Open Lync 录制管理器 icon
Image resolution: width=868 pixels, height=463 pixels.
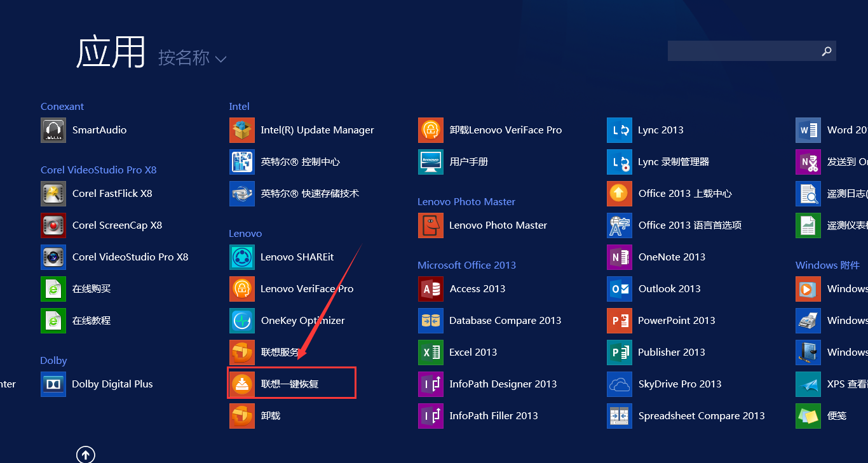(620, 162)
